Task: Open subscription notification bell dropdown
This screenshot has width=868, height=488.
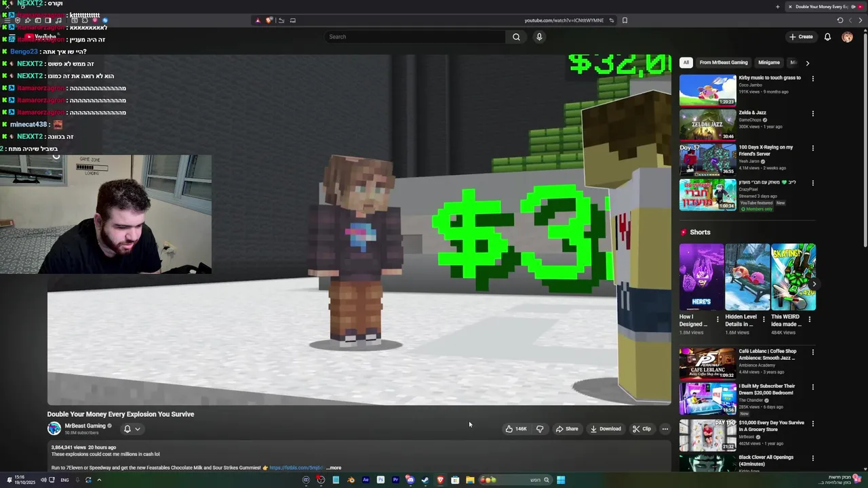Action: (x=132, y=428)
